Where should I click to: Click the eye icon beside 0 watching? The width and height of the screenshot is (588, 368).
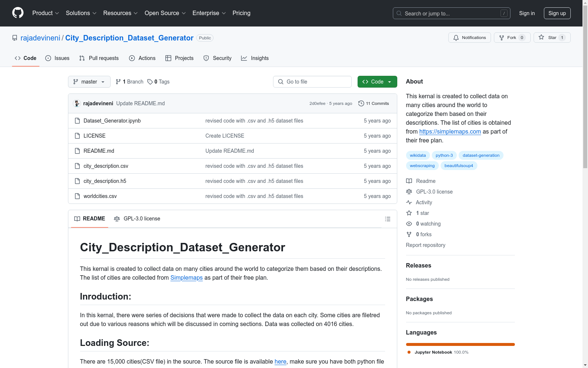pos(409,224)
